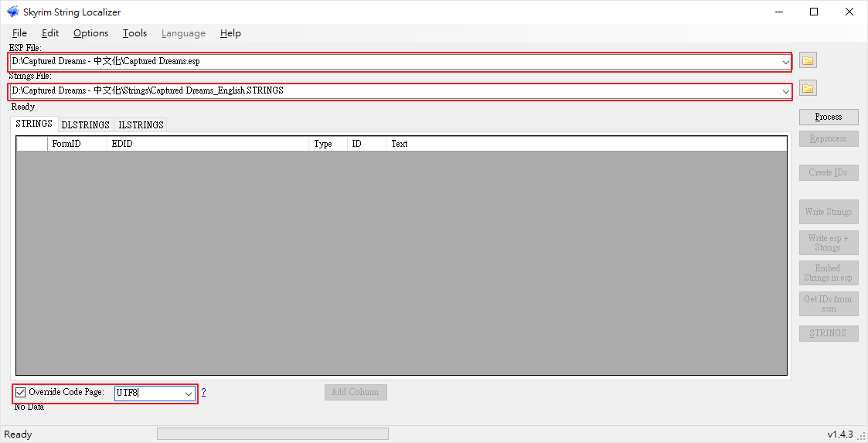Screen dimensions: 868x443
Task: Close the Skyrim String Localizer window
Action: [x=849, y=12]
